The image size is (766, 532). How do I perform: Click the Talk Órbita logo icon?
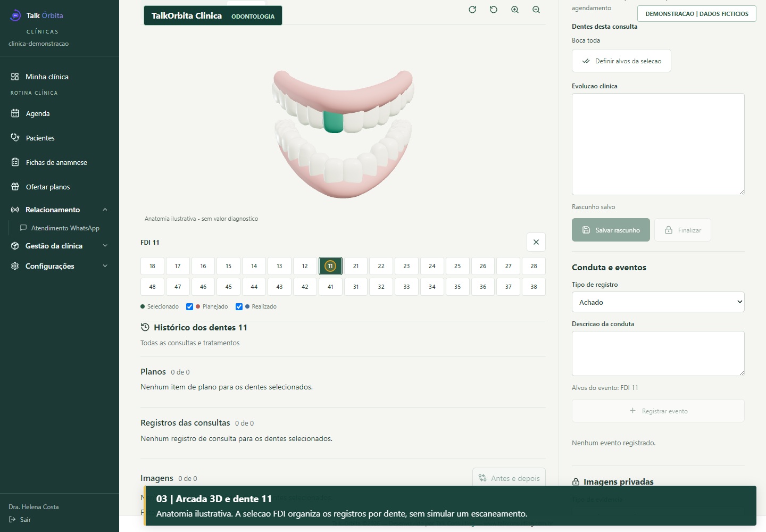(x=15, y=15)
